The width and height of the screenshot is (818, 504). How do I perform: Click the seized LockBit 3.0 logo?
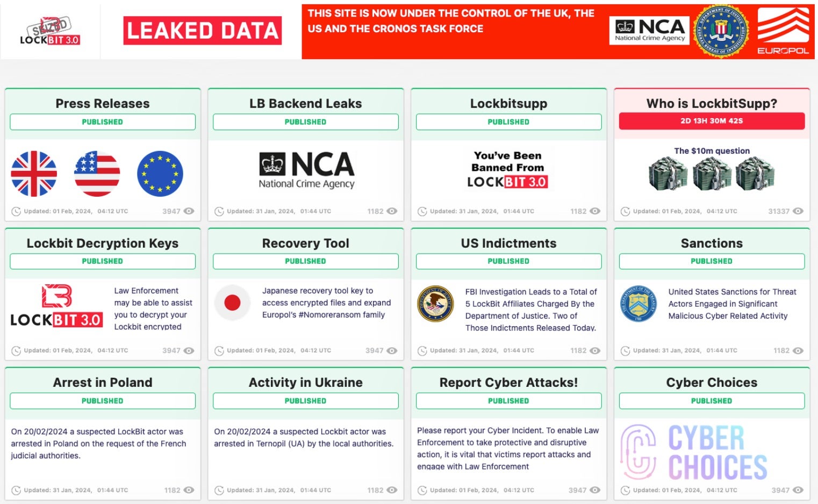pos(50,32)
